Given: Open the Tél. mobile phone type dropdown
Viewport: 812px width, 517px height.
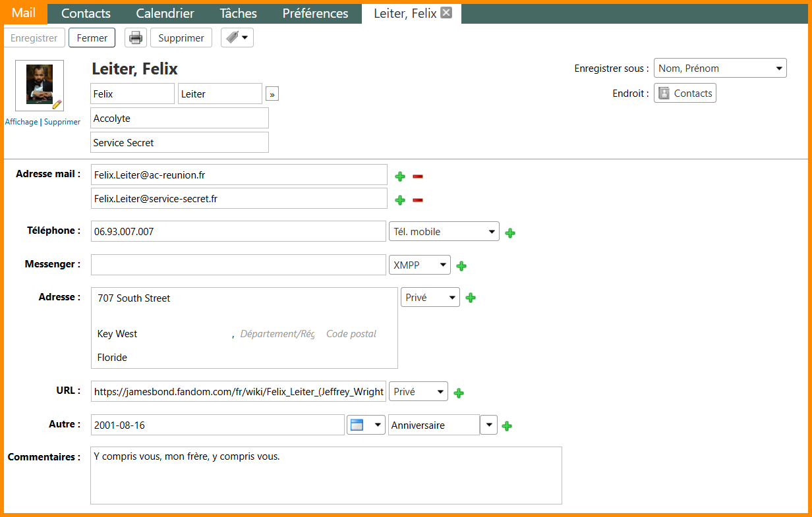Looking at the screenshot, I should (x=444, y=232).
